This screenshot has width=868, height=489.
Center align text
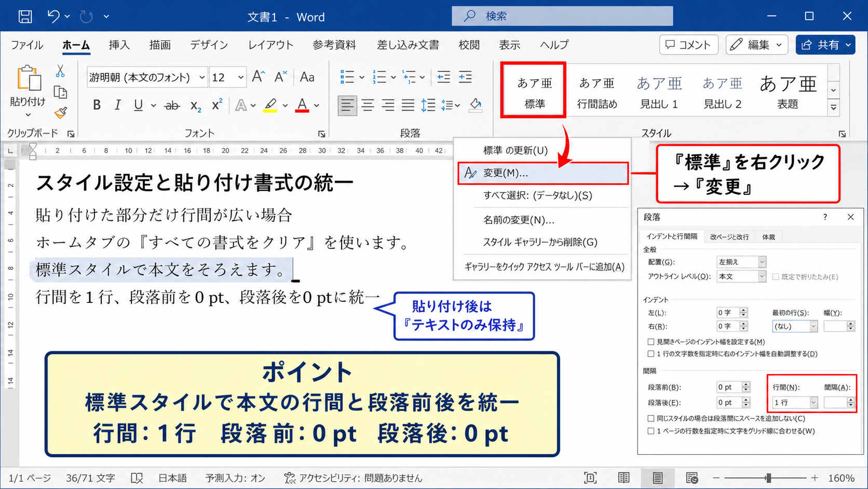368,105
